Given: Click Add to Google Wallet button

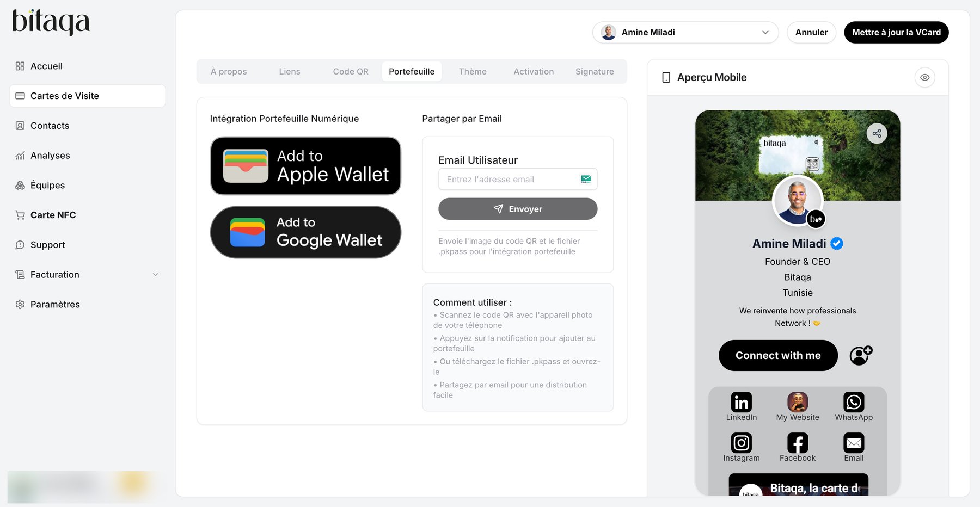Looking at the screenshot, I should coord(305,232).
